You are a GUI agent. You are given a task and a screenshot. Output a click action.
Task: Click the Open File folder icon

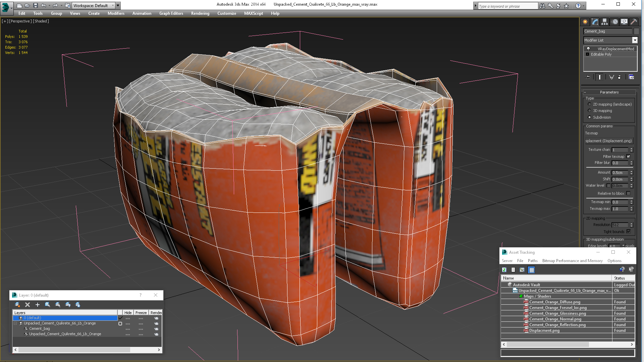(28, 5)
